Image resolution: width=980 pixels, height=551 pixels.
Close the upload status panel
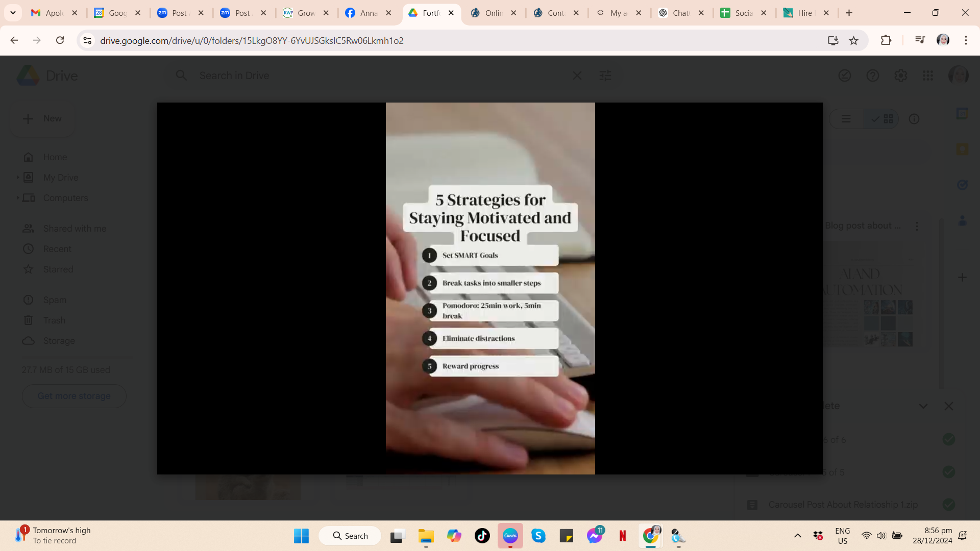tap(948, 406)
